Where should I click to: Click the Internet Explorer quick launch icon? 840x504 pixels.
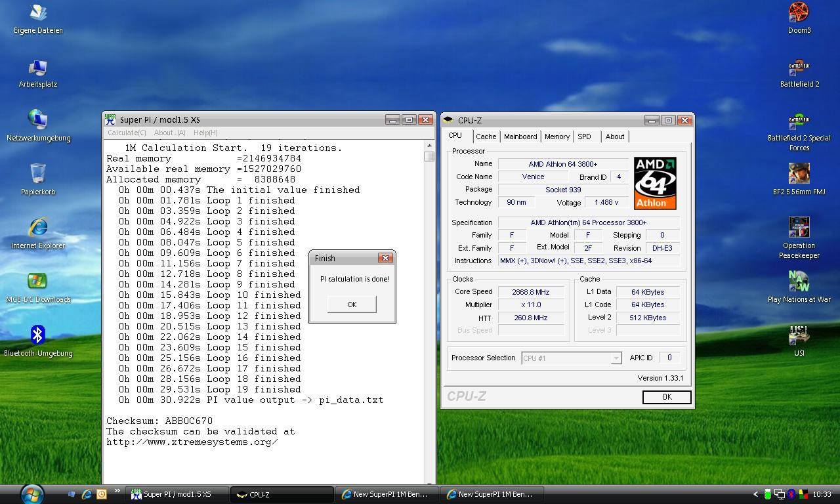(x=86, y=494)
